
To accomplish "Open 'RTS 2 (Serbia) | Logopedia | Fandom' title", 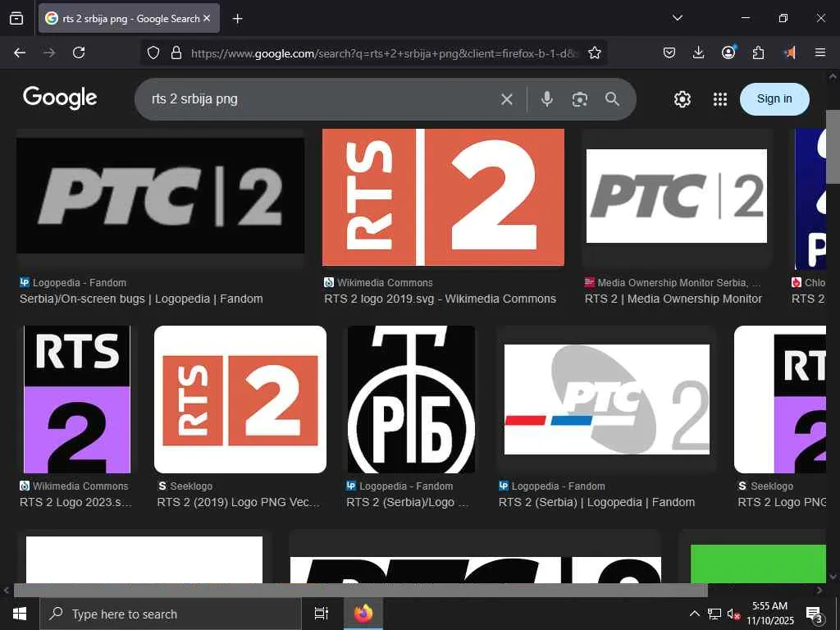I will click(x=597, y=503).
